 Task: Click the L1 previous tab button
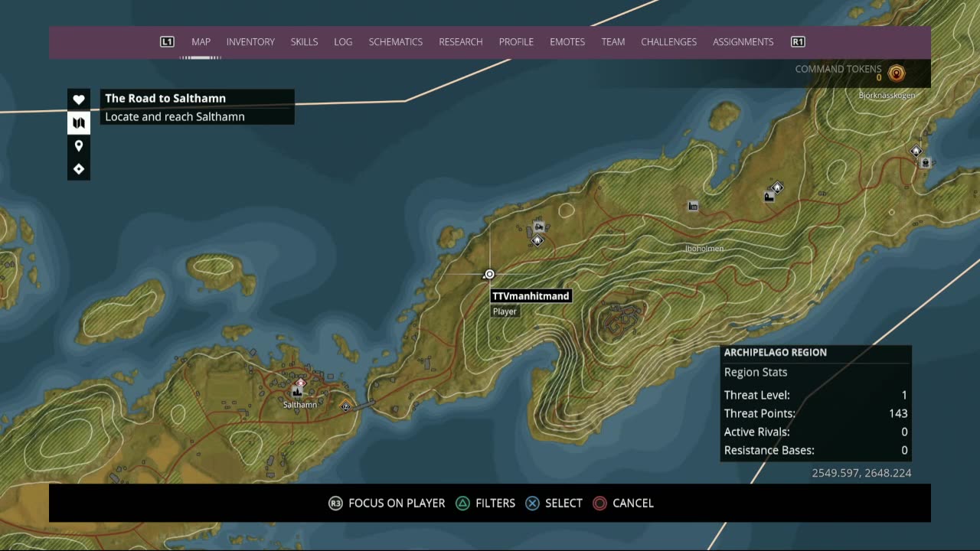[x=167, y=42]
